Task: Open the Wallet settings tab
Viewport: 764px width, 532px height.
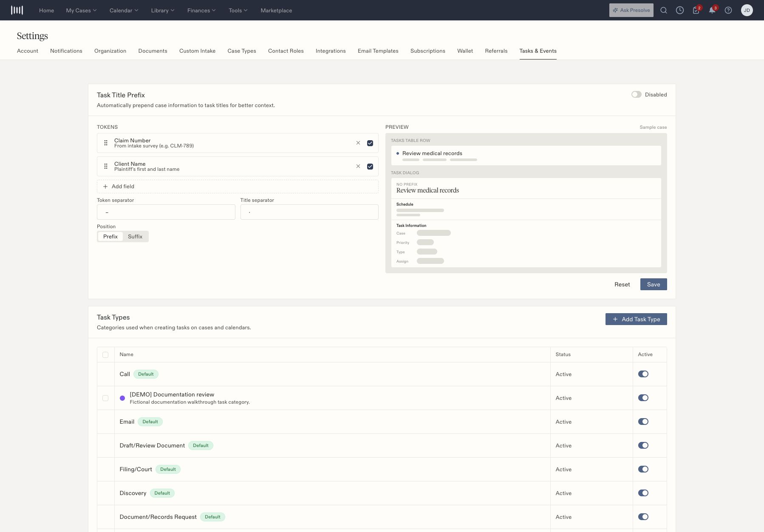Action: pyautogui.click(x=465, y=51)
